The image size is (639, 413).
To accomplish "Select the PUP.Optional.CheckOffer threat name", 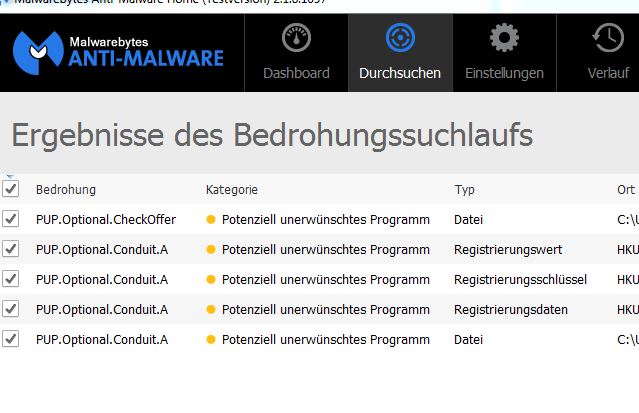I will click(106, 219).
